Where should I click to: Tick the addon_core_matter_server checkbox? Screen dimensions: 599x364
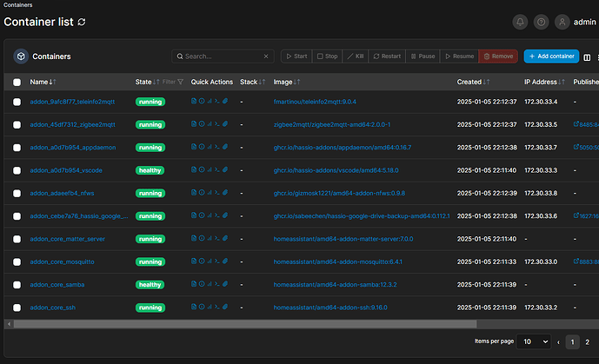point(17,239)
